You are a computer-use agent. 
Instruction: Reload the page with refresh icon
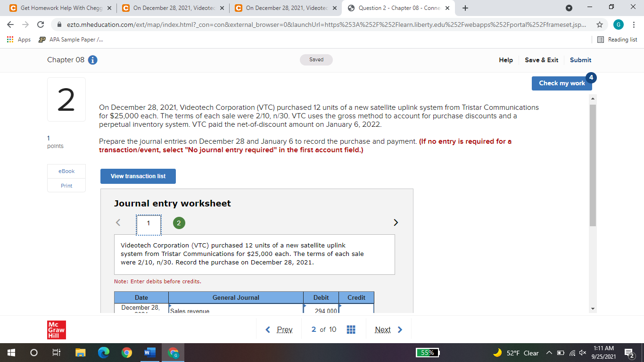point(41,25)
